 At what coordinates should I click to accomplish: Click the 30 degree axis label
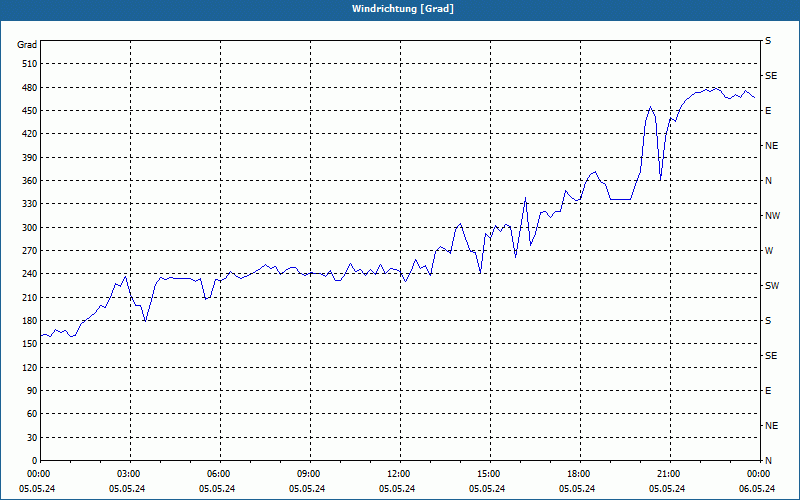(32, 438)
